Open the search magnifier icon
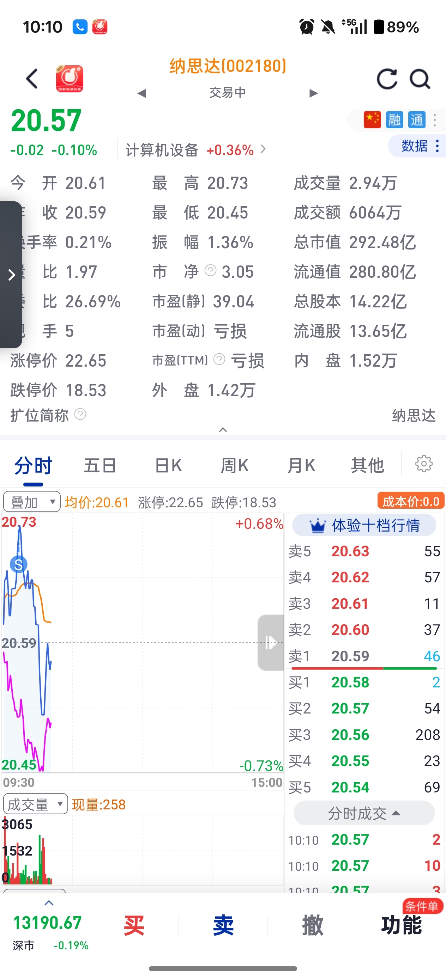This screenshot has width=446, height=980. (420, 79)
